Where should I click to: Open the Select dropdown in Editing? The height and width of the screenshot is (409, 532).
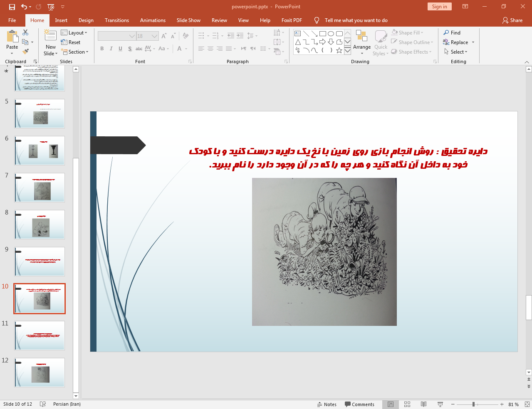(455, 52)
